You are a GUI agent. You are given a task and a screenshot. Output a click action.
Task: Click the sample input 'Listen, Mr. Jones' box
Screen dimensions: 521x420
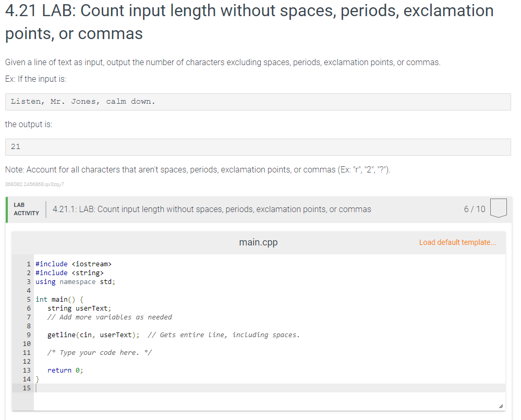click(x=258, y=102)
